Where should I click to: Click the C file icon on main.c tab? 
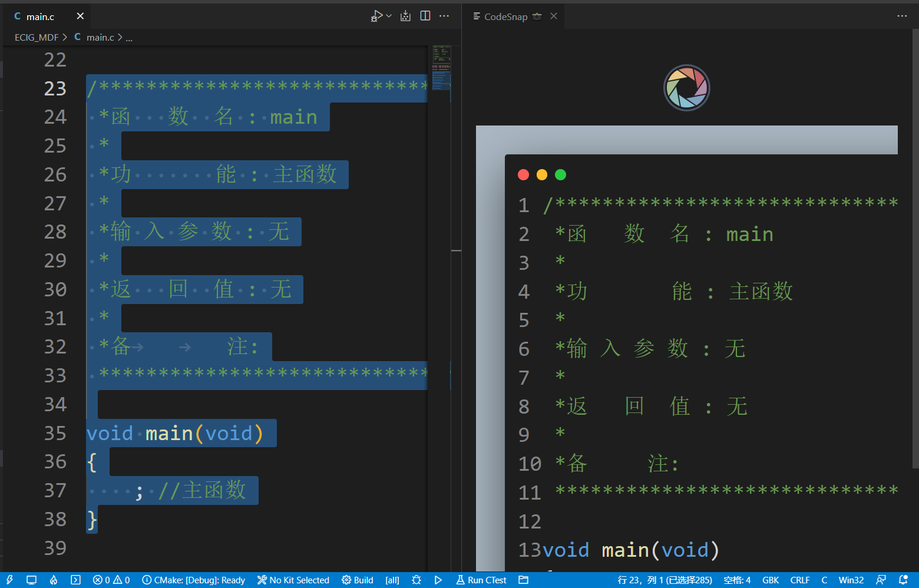pyautogui.click(x=18, y=16)
